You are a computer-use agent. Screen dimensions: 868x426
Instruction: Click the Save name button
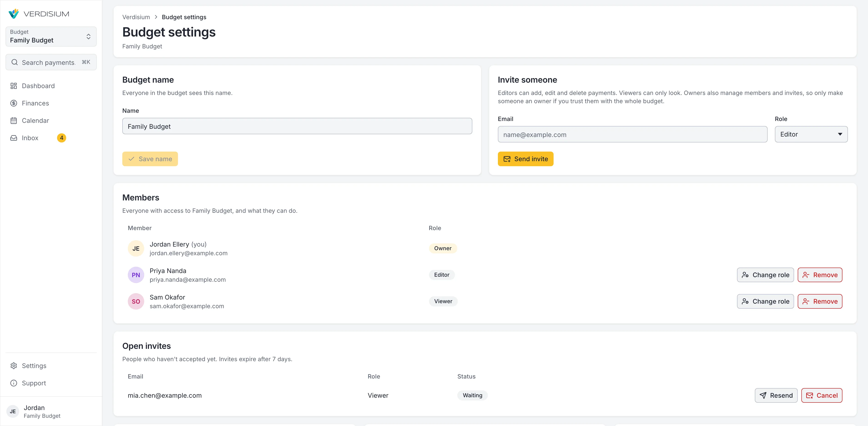150,159
